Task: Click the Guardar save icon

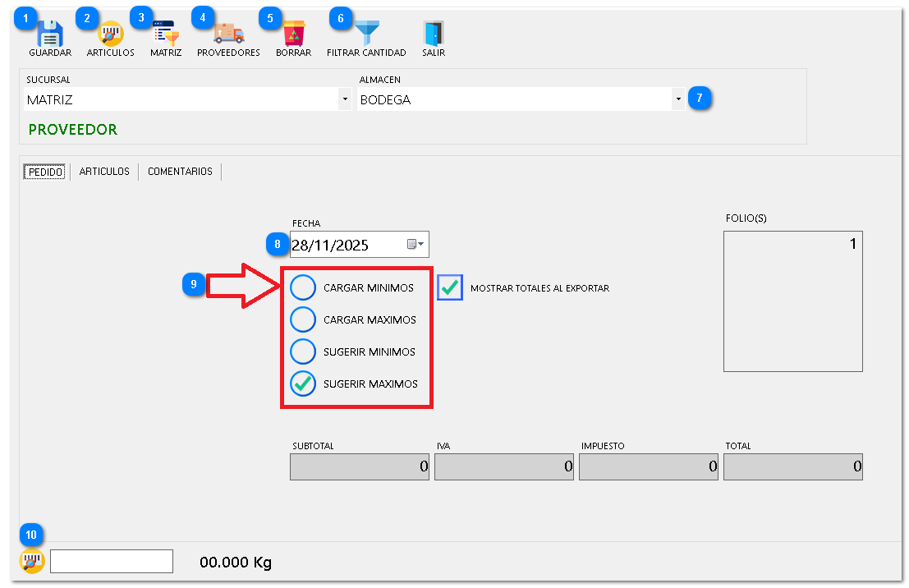Action: 50,34
